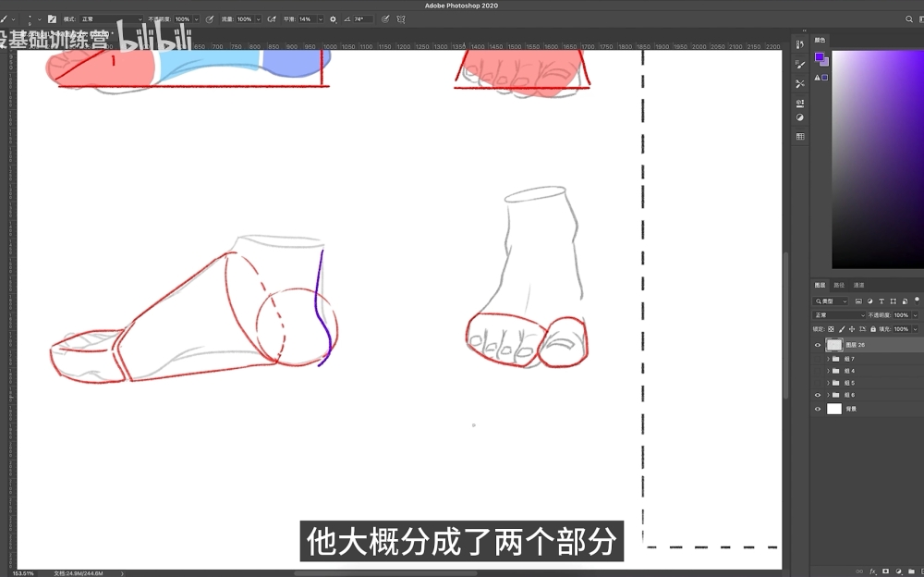Image resolution: width=924 pixels, height=577 pixels.
Task: Expand the collapsed panel dock double arrow
Action: tap(805, 31)
